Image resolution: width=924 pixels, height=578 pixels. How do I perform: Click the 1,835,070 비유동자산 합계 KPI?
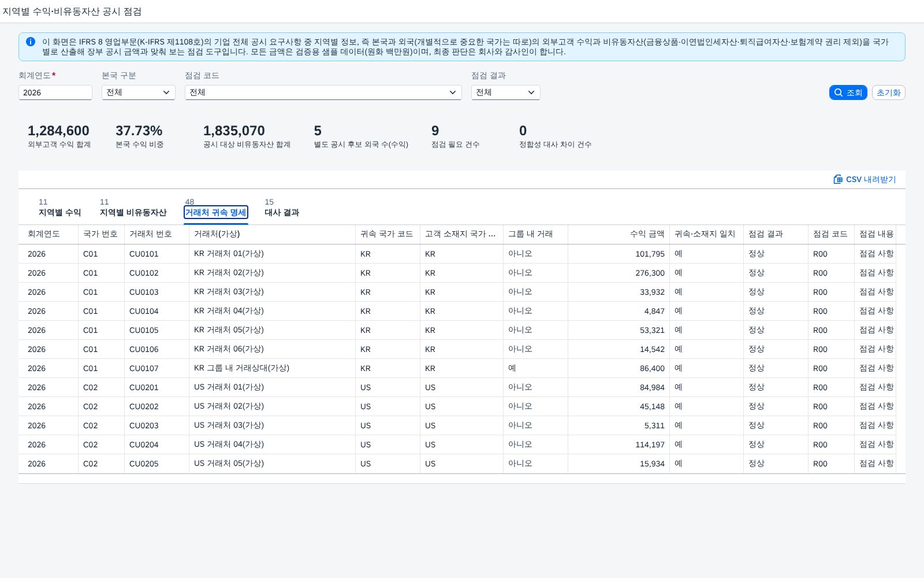247,136
